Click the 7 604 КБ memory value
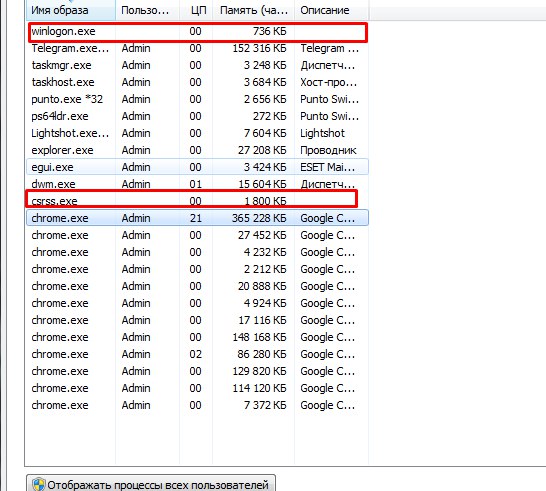 click(x=265, y=133)
